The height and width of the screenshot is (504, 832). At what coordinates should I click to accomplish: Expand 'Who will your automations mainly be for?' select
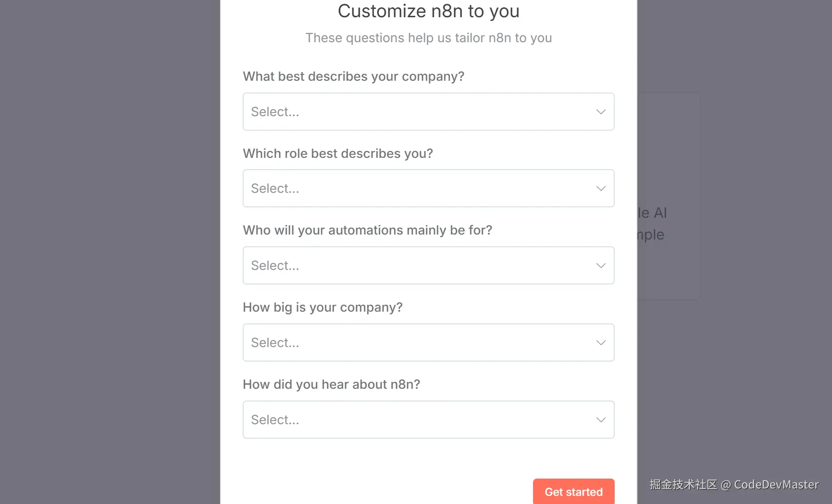428,265
